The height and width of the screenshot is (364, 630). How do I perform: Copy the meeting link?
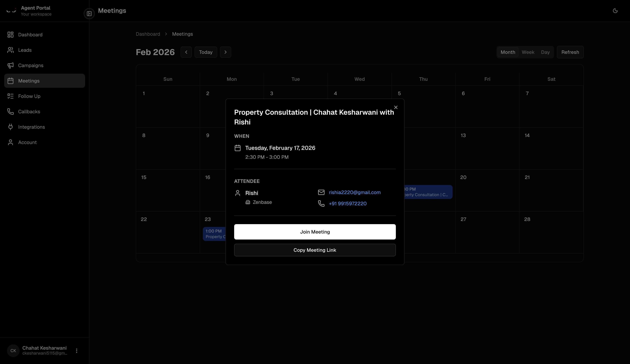315,250
